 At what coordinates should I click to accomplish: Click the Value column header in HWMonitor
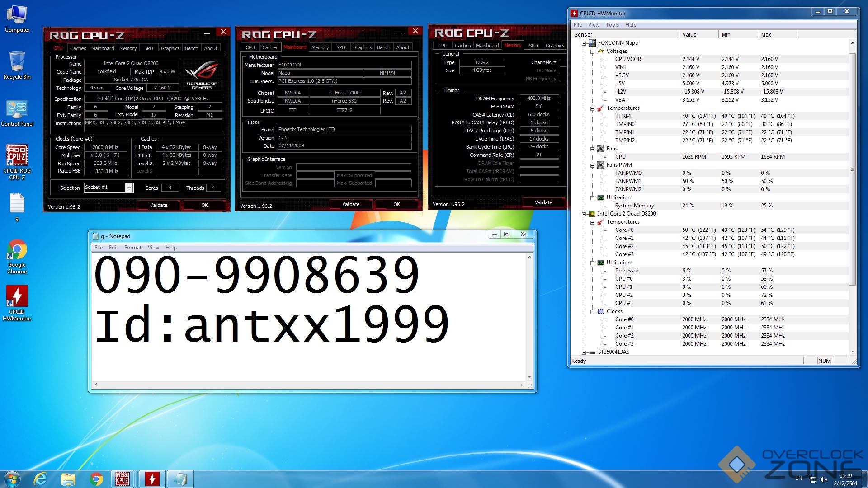tap(698, 35)
